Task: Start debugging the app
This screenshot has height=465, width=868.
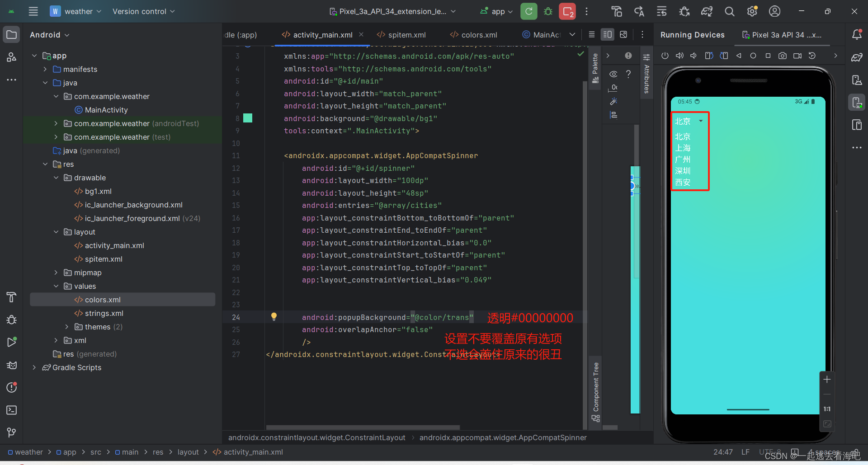Action: pos(548,11)
